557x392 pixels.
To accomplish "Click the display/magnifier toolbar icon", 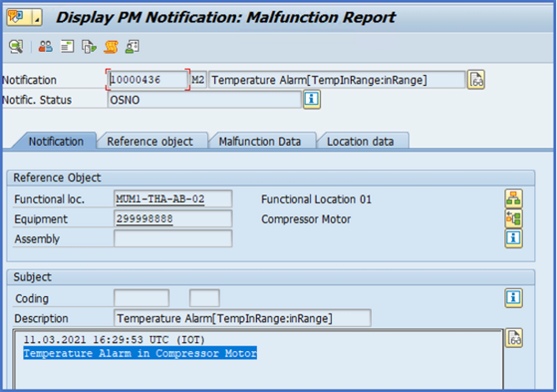I will point(16,47).
